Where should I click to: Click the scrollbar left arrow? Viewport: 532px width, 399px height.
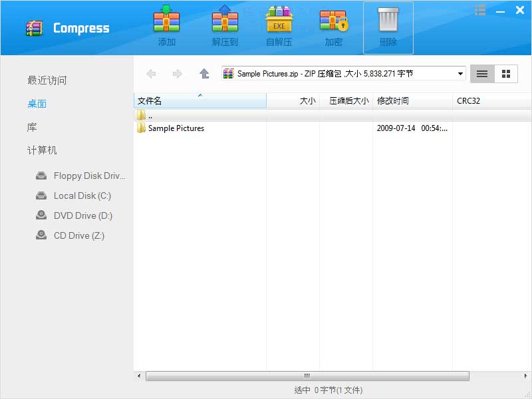tap(139, 376)
